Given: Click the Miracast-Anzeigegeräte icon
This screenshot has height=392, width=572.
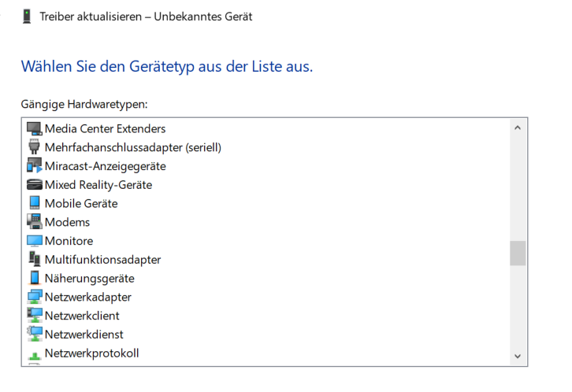Looking at the screenshot, I should coord(35,166).
